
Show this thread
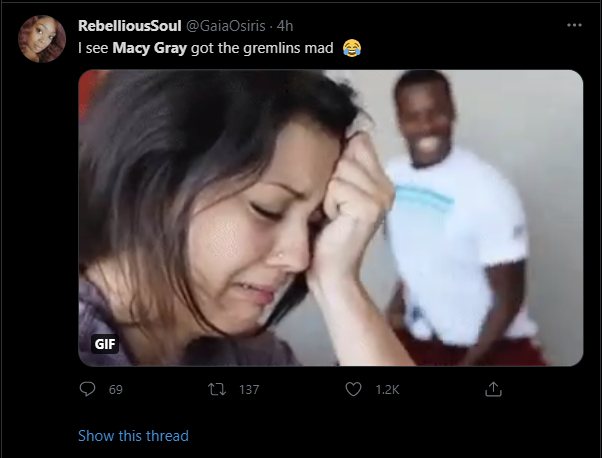coord(133,436)
